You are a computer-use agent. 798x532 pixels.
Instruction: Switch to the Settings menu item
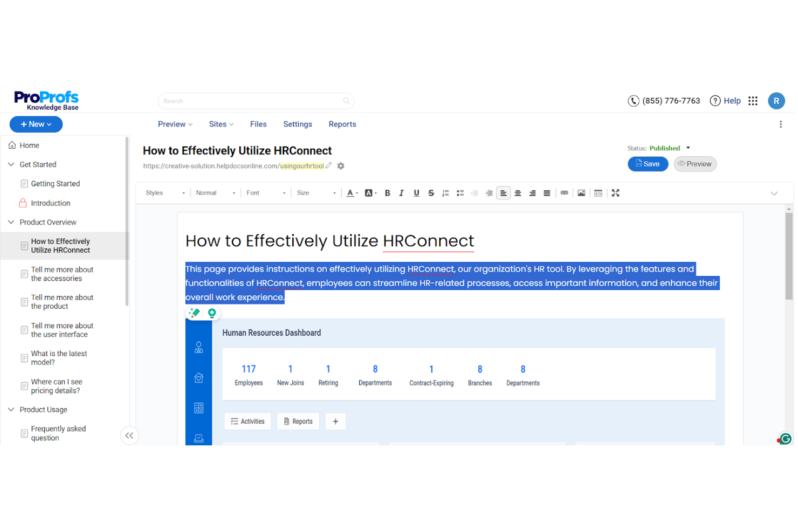tap(297, 124)
